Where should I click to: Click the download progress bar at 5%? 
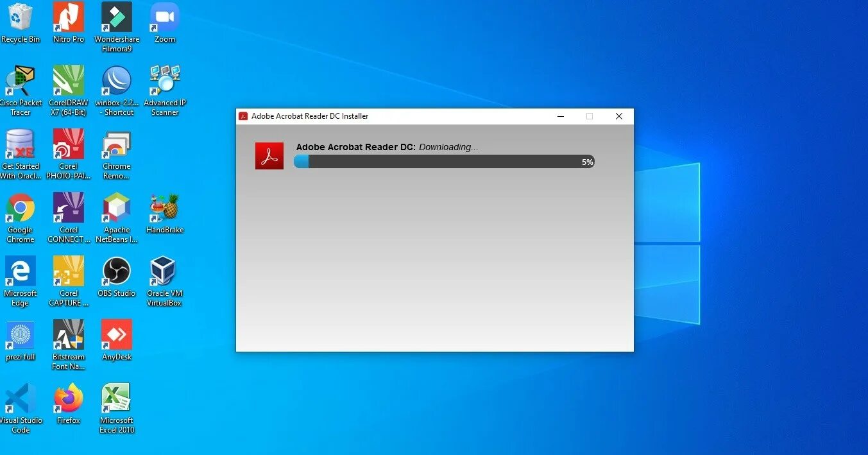coord(444,162)
